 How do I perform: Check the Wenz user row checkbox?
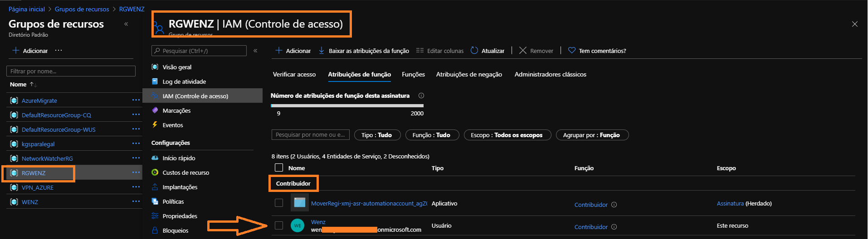coord(279,225)
